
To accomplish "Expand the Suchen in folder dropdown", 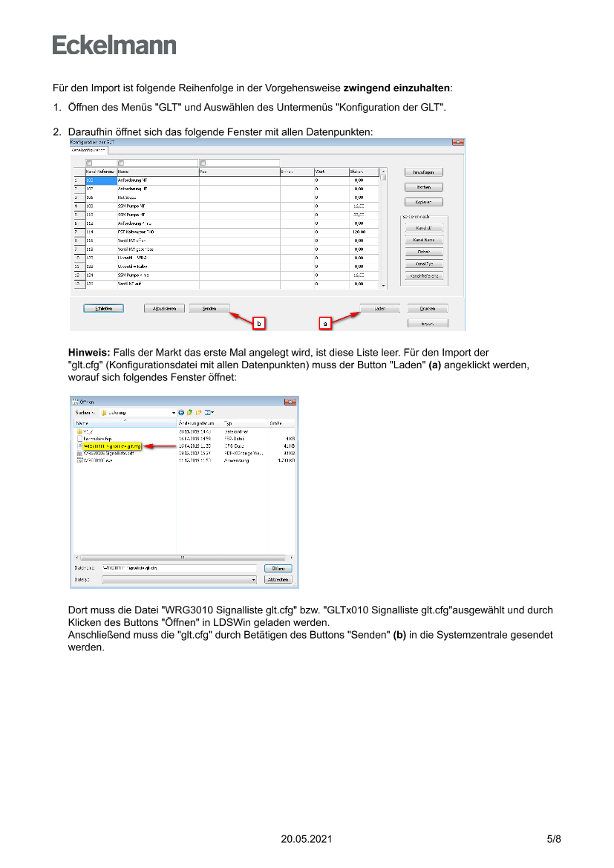I will click(x=174, y=412).
